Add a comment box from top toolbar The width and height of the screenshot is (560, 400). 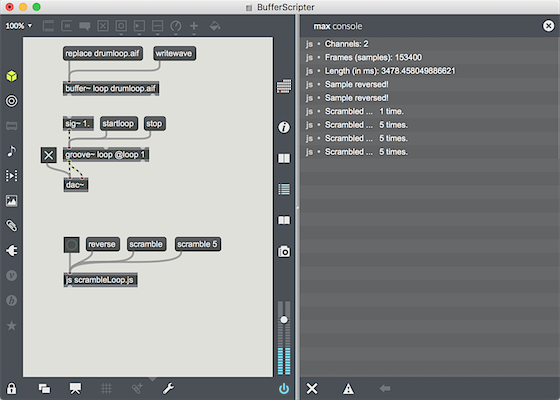pos(85,26)
